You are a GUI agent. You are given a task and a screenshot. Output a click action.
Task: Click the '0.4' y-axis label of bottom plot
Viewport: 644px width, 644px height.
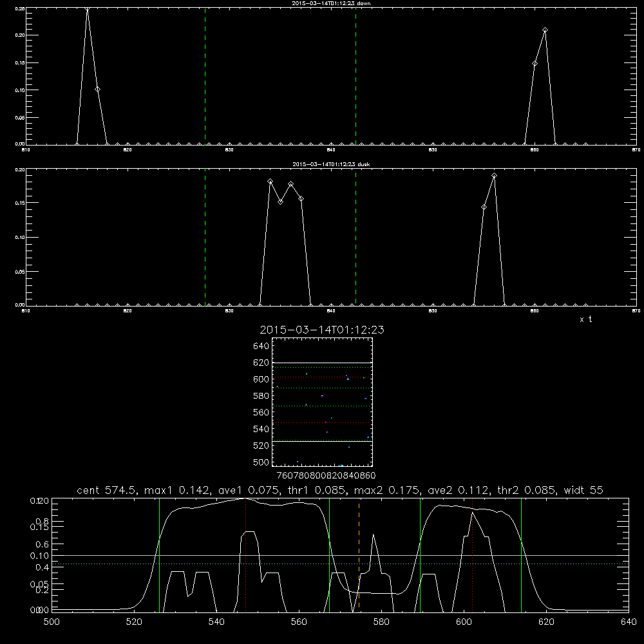pyautogui.click(x=43, y=567)
